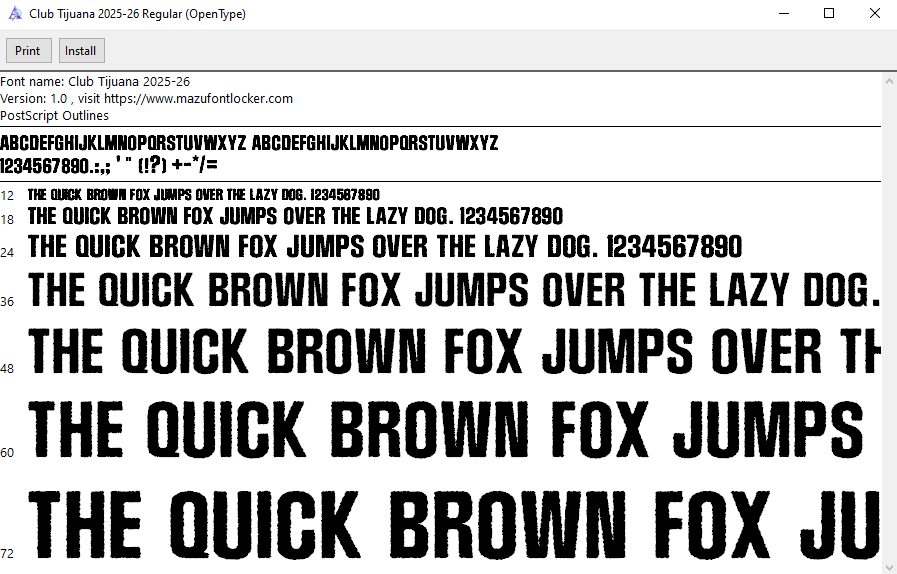Screen dimensions: 897x574
Task: Click the 'Font name: Club Tijuana 2025-26' line
Action: 95,82
